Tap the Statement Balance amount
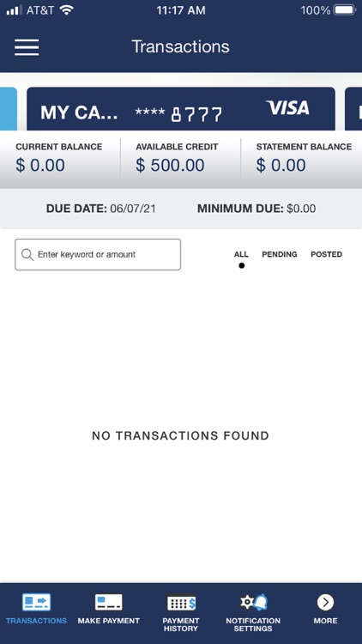 point(281,165)
